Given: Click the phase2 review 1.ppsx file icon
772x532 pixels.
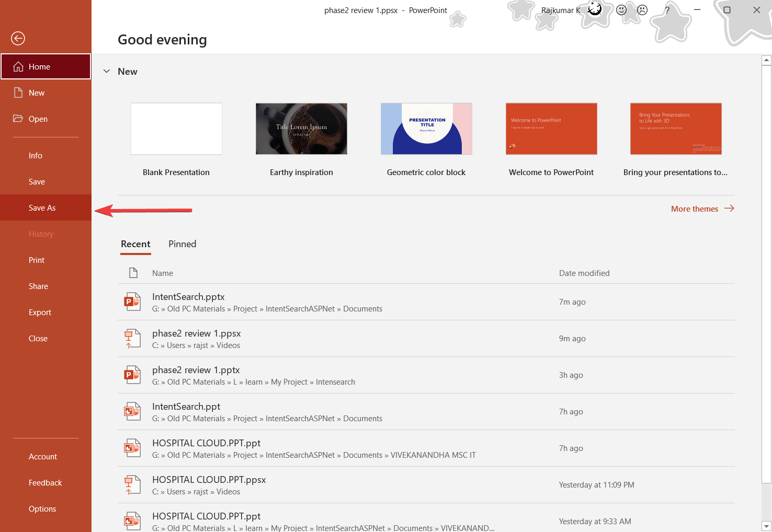Looking at the screenshot, I should (x=132, y=339).
